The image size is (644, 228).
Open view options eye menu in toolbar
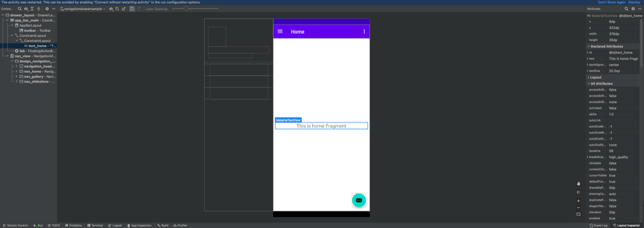click(x=111, y=9)
